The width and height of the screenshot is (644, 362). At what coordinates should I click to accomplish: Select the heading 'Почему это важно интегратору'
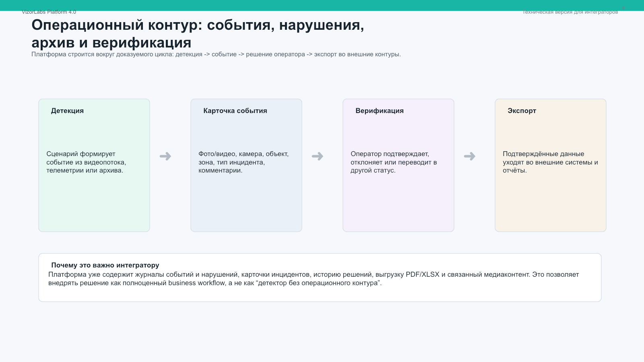click(x=105, y=265)
